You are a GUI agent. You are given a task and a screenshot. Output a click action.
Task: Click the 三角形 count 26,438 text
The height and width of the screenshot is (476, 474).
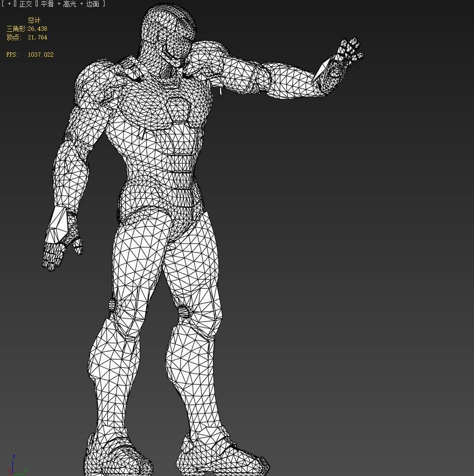[x=26, y=29]
